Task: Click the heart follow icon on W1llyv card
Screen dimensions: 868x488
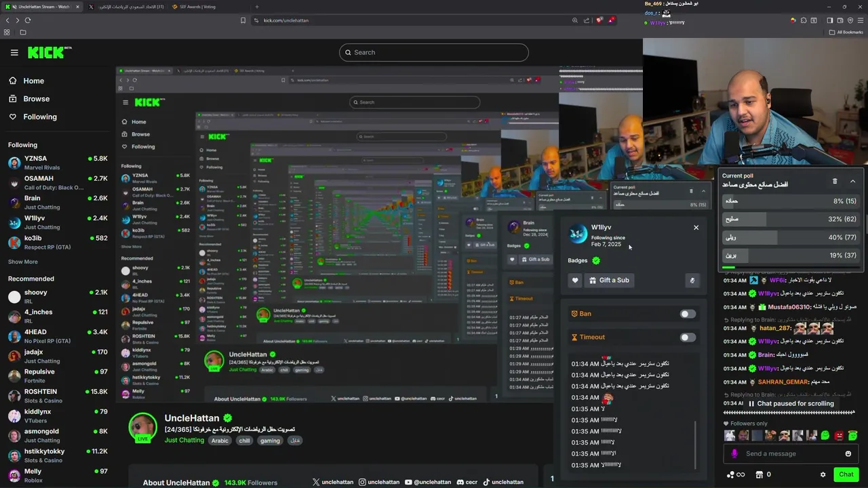Action: pos(575,281)
